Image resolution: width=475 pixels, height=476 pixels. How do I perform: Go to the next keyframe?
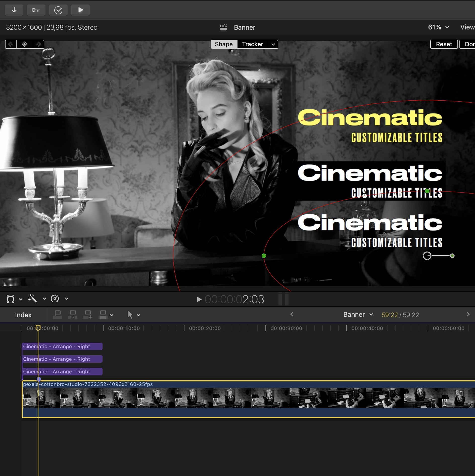point(38,44)
